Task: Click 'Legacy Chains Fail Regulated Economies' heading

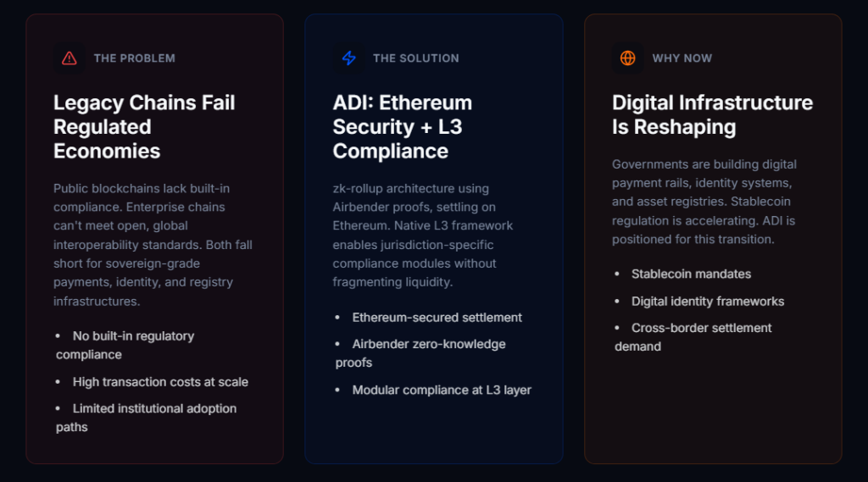Action: (x=144, y=127)
